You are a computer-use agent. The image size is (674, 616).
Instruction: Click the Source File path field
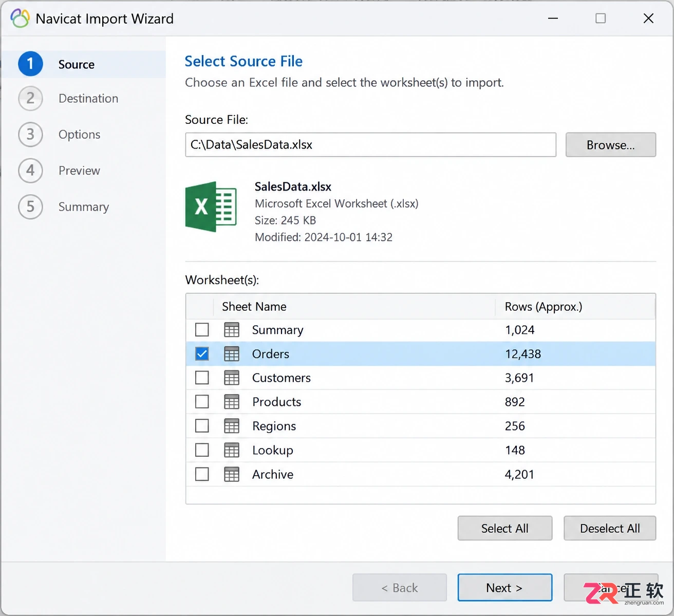pyautogui.click(x=371, y=145)
